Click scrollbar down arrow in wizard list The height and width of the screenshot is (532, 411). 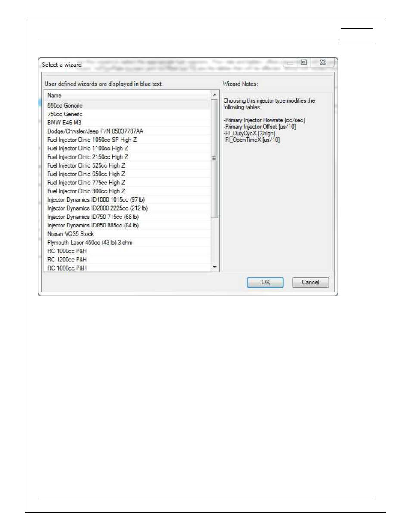[215, 268]
